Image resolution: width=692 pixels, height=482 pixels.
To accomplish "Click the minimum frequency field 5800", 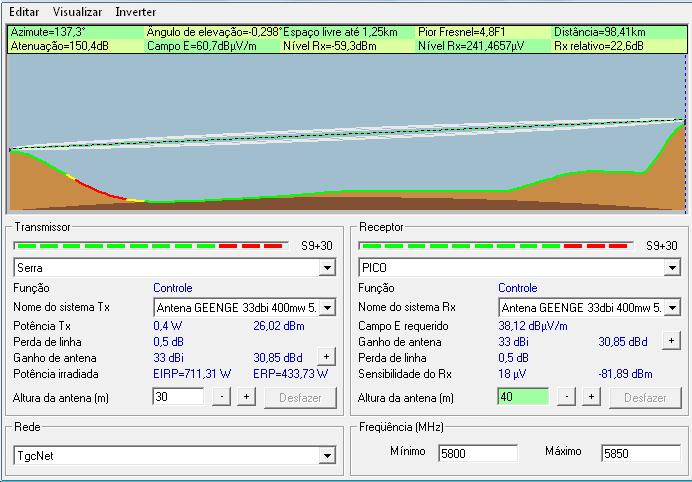I will (478, 453).
